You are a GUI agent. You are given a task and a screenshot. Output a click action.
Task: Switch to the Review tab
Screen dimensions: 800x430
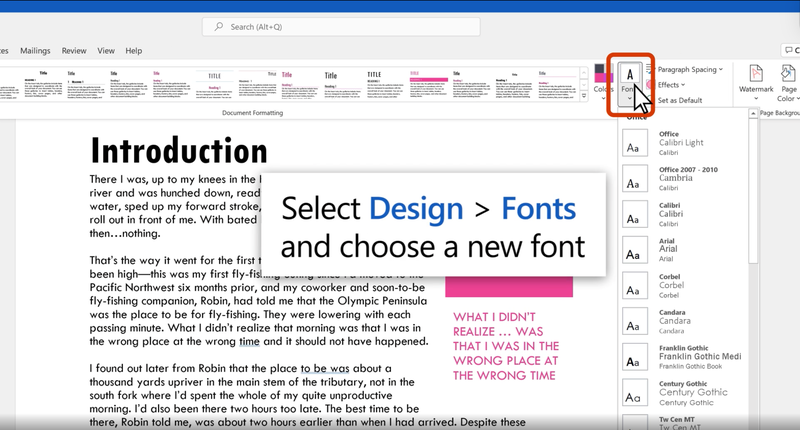tap(74, 50)
